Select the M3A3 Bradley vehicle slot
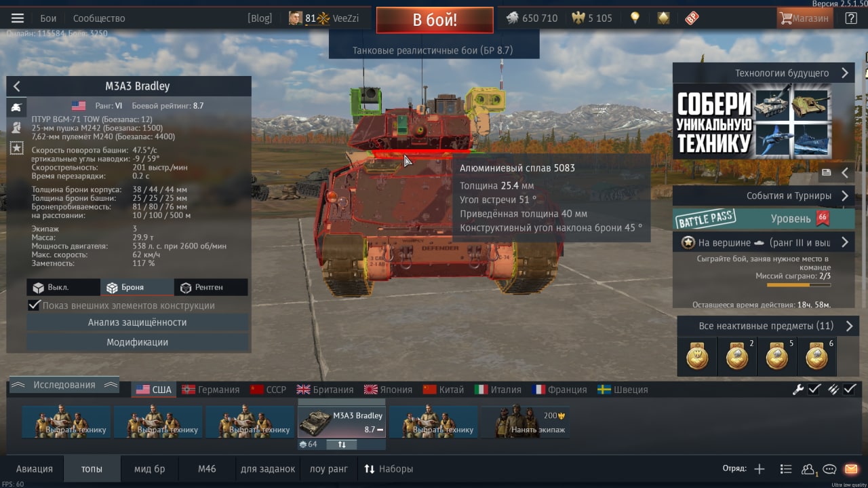 click(x=342, y=421)
